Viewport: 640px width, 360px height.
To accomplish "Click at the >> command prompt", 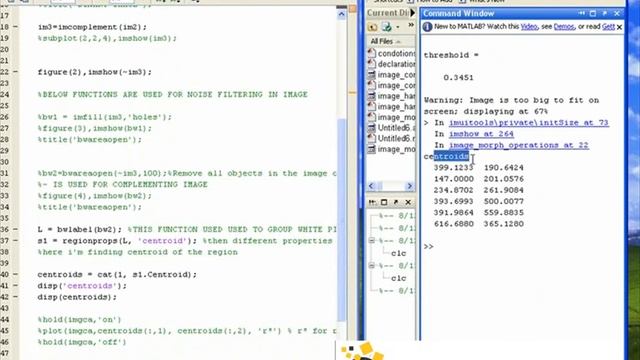I will (428, 247).
